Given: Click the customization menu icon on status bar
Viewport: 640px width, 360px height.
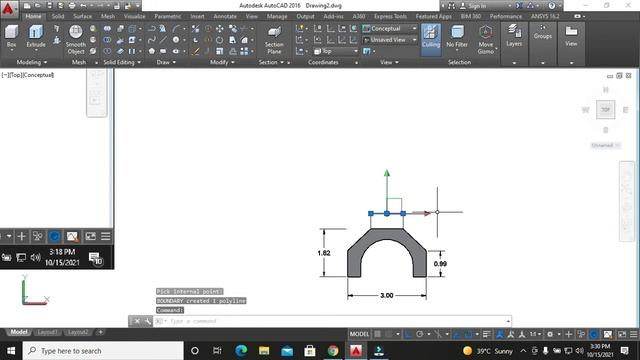Looking at the screenshot, I should pos(633,334).
